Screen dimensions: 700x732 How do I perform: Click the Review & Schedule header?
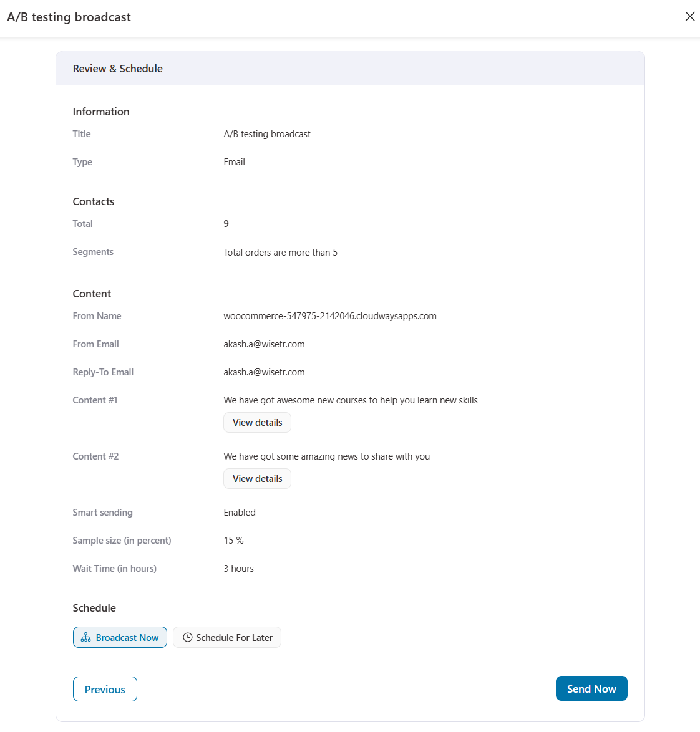click(x=118, y=69)
